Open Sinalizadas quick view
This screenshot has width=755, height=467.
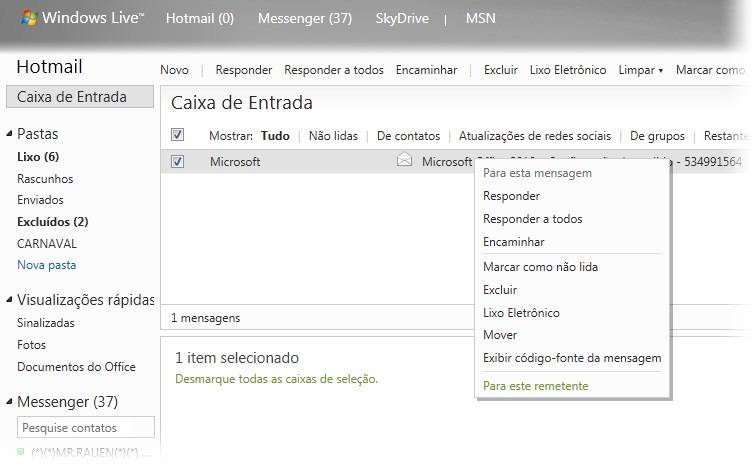click(46, 323)
